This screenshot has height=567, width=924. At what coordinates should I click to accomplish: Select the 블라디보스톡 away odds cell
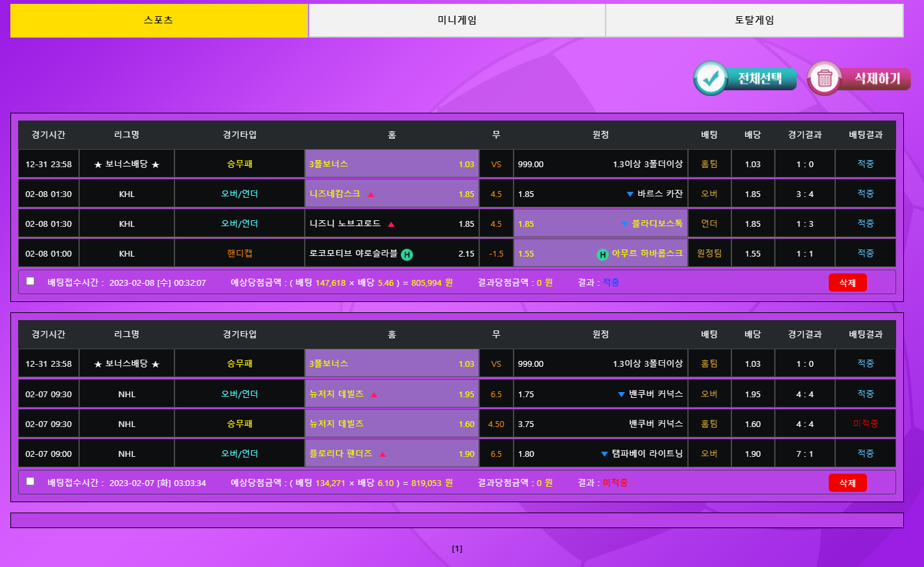600,224
